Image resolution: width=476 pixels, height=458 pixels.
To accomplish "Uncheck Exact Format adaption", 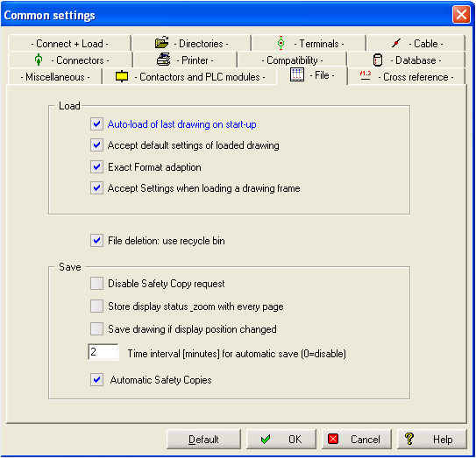I will coord(96,166).
